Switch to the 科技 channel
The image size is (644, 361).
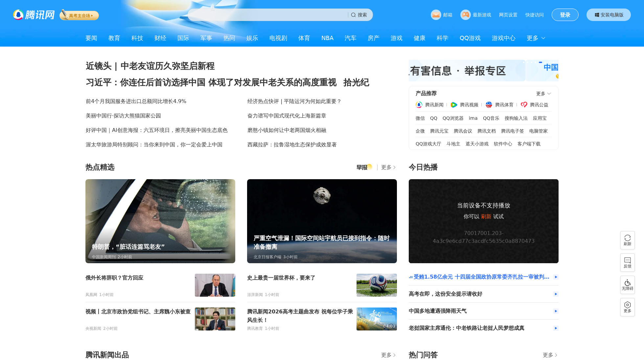(x=137, y=38)
